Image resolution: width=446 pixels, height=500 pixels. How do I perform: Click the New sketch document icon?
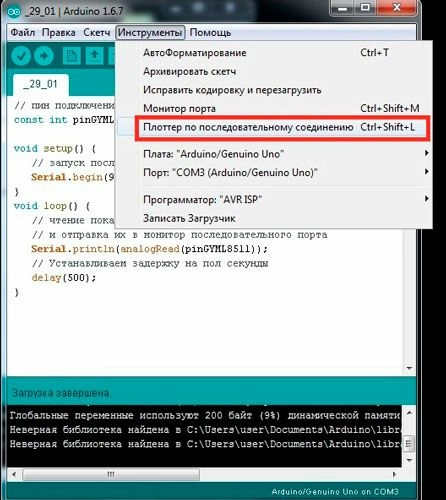coord(72,56)
